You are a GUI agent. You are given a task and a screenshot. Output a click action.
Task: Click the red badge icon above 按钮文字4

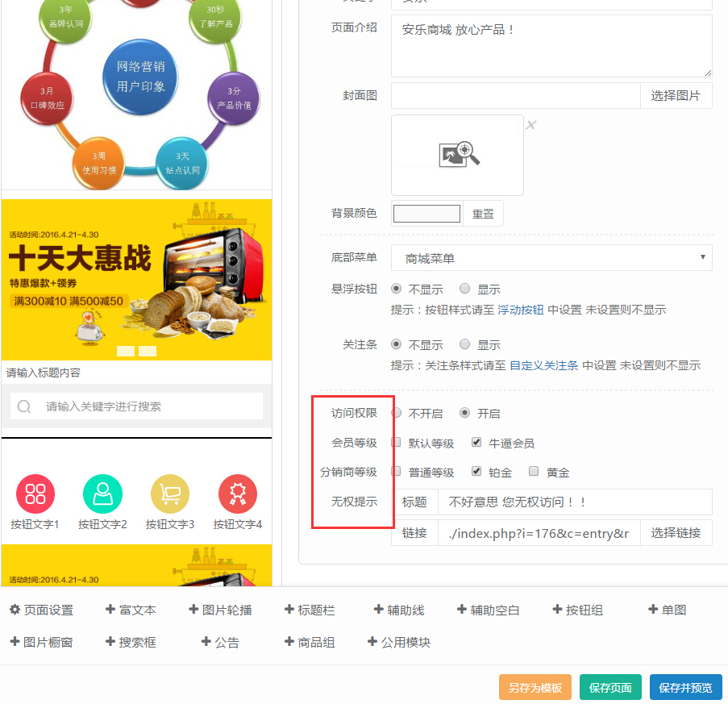pyautogui.click(x=237, y=494)
